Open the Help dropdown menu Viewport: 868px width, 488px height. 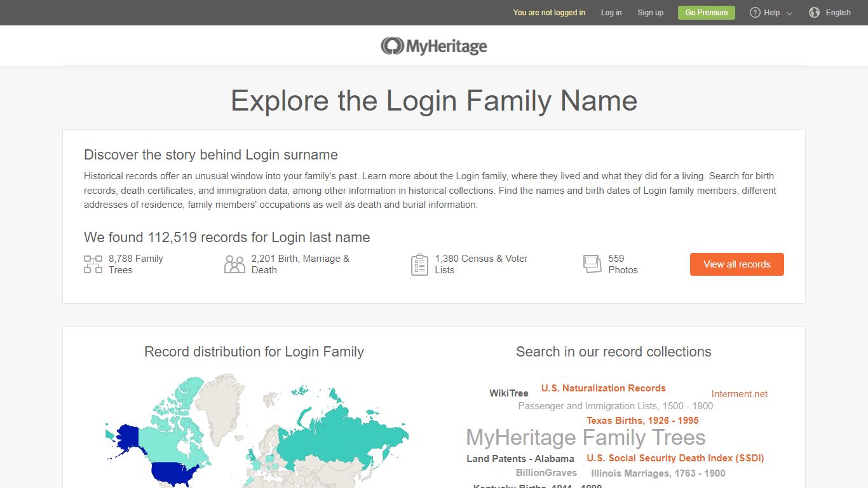click(771, 12)
